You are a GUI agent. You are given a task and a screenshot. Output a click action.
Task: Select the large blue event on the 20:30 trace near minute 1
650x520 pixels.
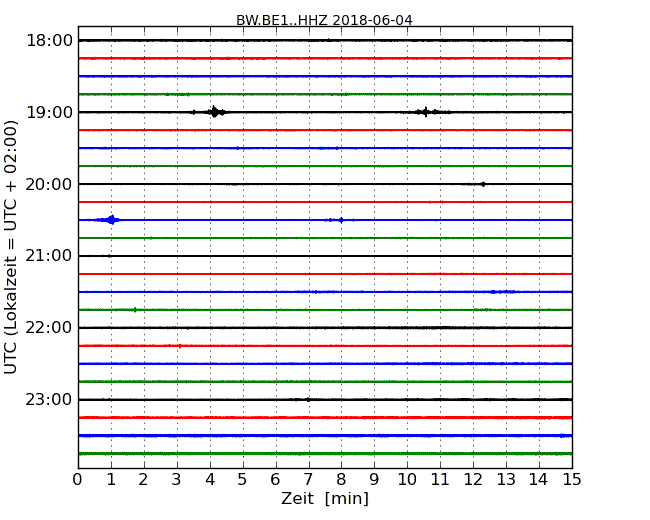[111, 220]
